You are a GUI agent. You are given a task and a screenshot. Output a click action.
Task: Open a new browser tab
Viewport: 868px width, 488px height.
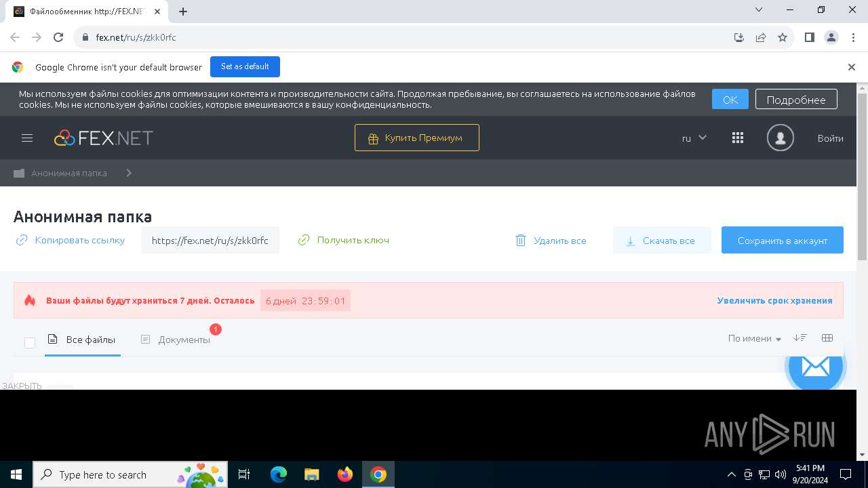tap(183, 11)
